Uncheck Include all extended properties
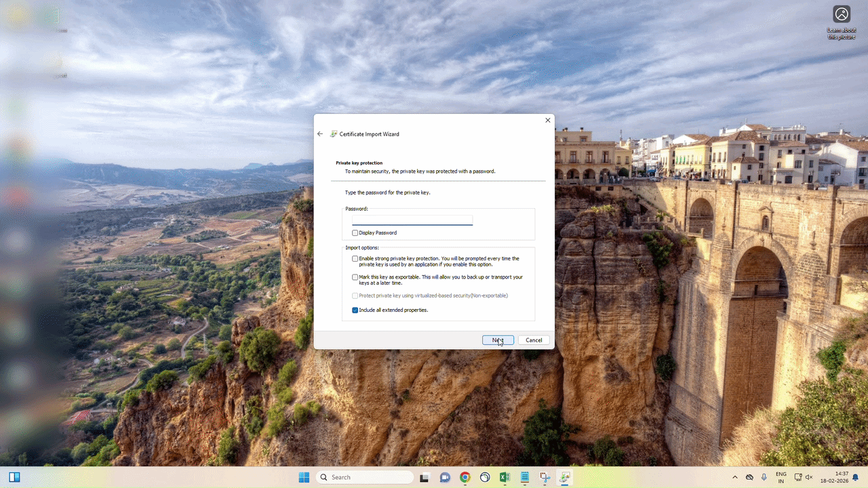Screen dimensions: 868x488 (x=355, y=310)
